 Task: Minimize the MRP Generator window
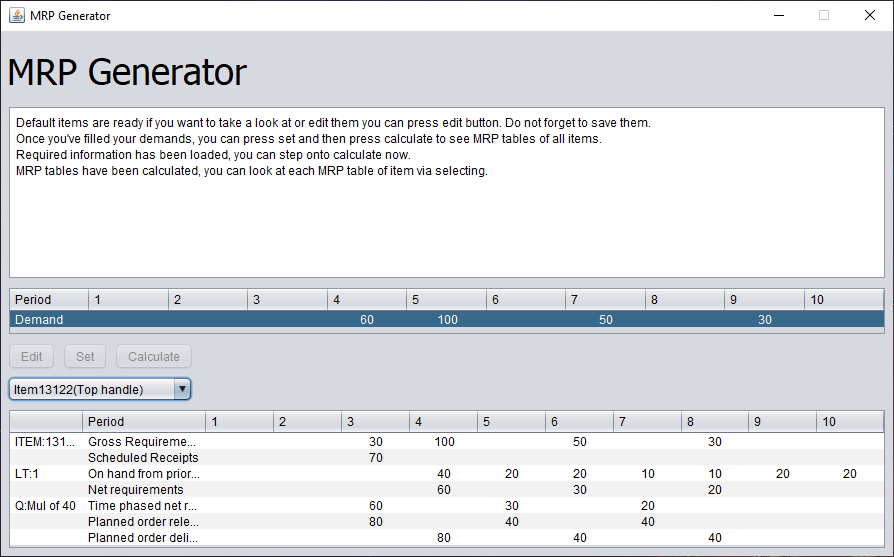tap(779, 15)
